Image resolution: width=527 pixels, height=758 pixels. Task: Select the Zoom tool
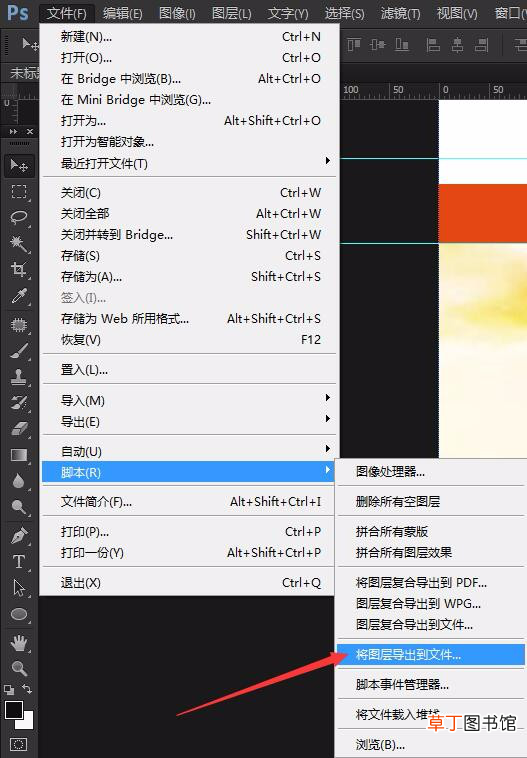[19, 669]
